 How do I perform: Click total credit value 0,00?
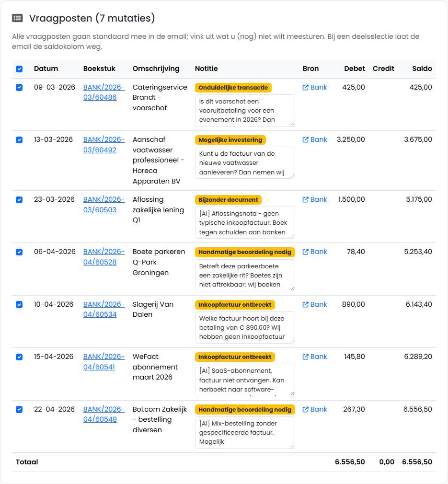pyautogui.click(x=387, y=462)
